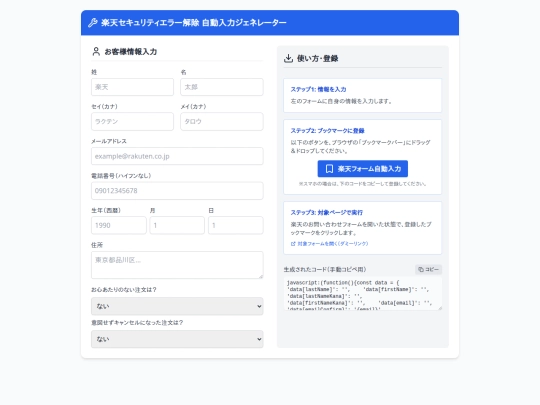Focus the 姓 last name field

tap(132, 87)
